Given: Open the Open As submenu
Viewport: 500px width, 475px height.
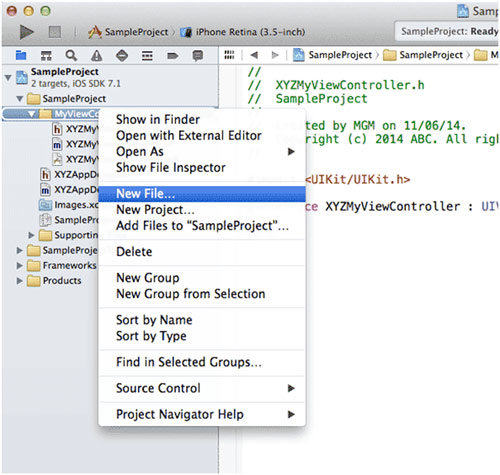Looking at the screenshot, I should coord(202,152).
